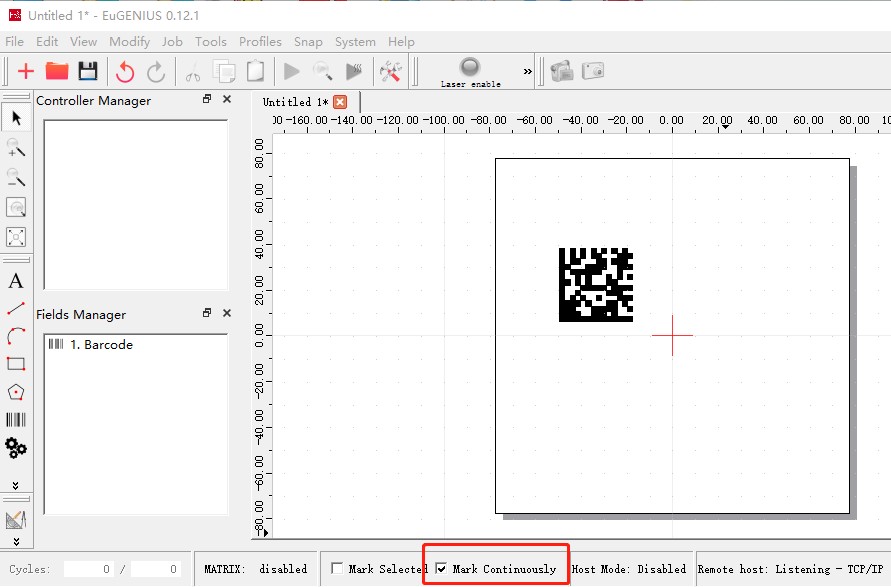This screenshot has height=587, width=891.
Task: Select the Rectangle drawing tool
Action: (16, 364)
